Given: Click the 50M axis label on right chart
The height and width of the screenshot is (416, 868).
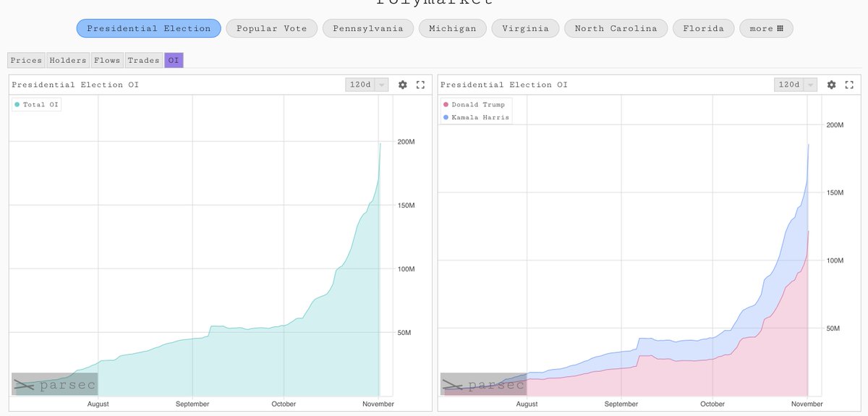Looking at the screenshot, I should [834, 328].
